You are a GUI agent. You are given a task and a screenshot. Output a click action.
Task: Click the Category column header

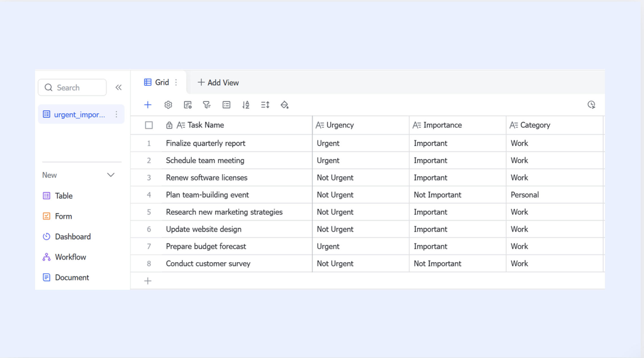555,125
